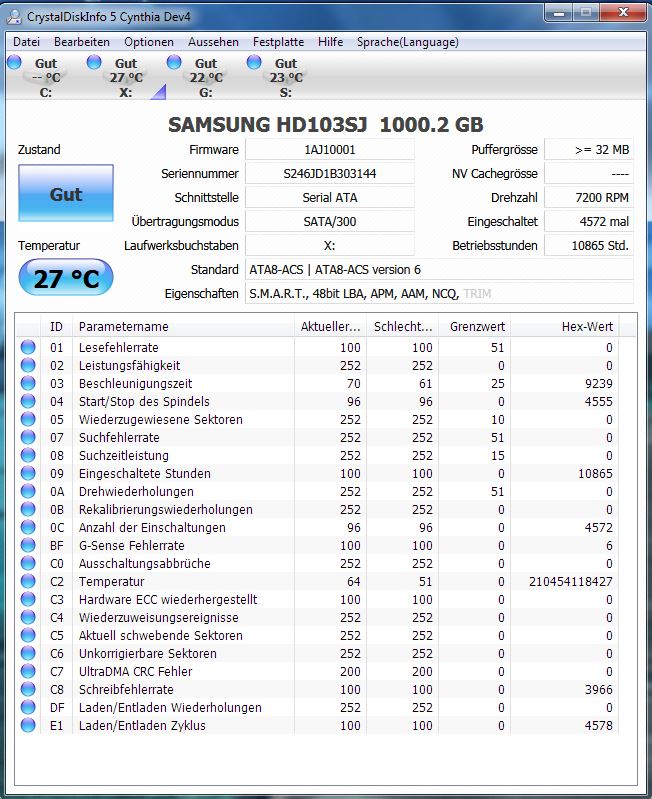Click status orb for Wiederzugewiesene Sektoren
This screenshot has height=799, width=652.
point(28,419)
